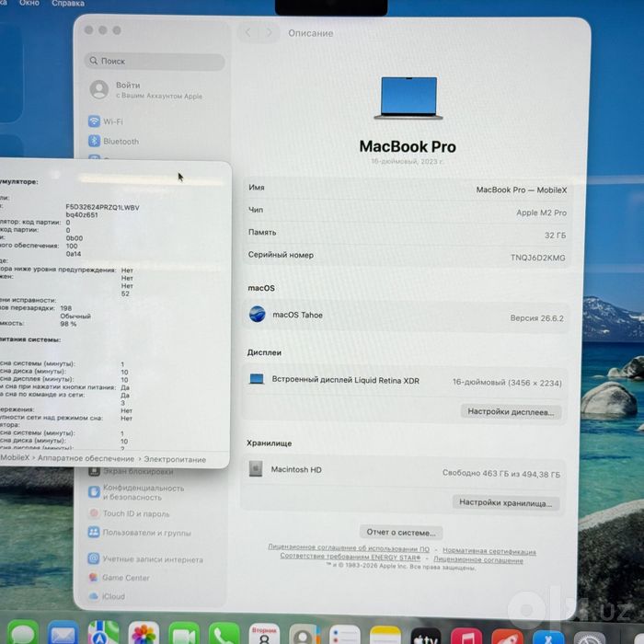Viewport: 644px width, 644px height.
Task: Open the Contacts app in Dock
Action: point(305,633)
